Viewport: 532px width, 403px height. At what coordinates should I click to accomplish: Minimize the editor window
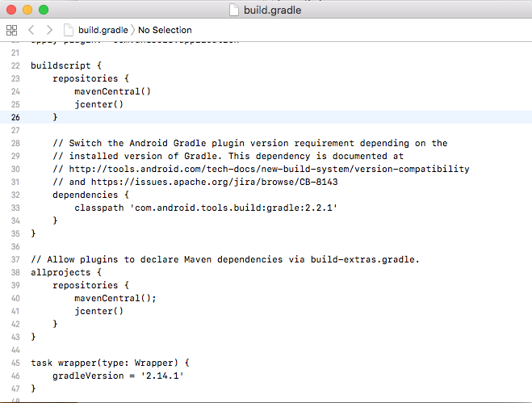[27, 10]
